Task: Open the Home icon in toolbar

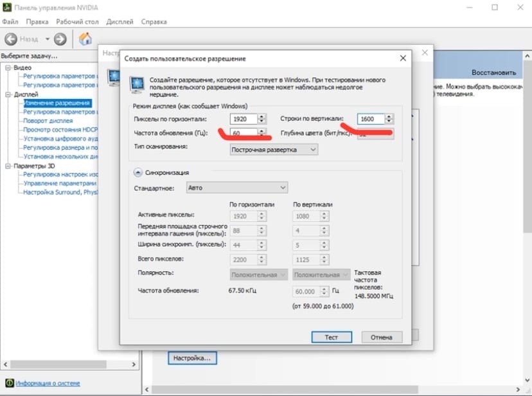Action: tap(85, 39)
